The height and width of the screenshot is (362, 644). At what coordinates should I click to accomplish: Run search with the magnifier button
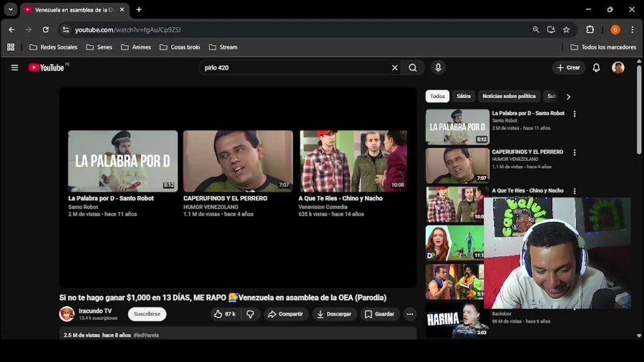pyautogui.click(x=413, y=67)
